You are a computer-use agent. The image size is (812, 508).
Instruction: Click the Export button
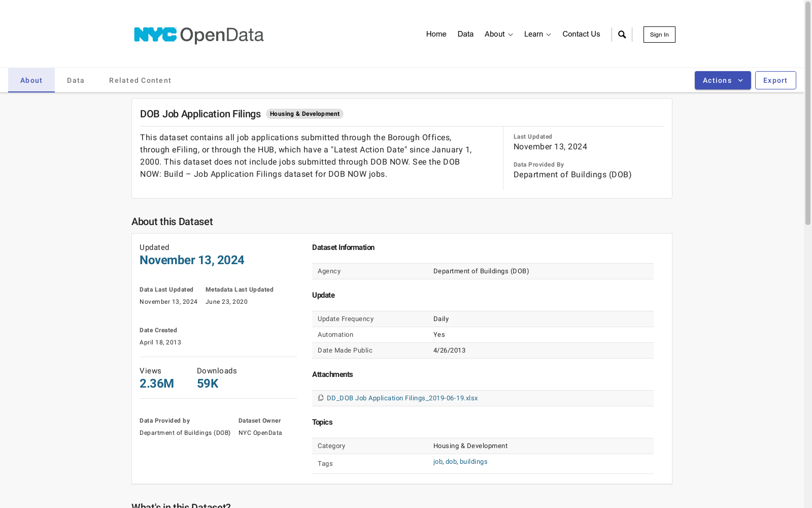point(775,80)
